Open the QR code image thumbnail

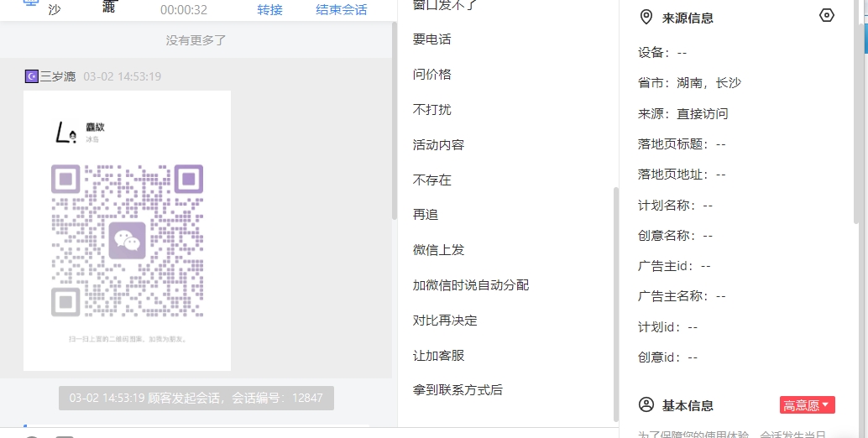click(127, 231)
